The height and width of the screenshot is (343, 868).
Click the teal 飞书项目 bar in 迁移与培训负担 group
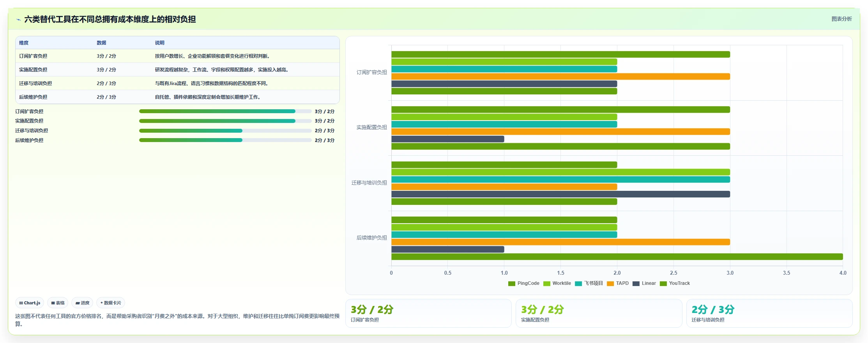pyautogui.click(x=560, y=179)
